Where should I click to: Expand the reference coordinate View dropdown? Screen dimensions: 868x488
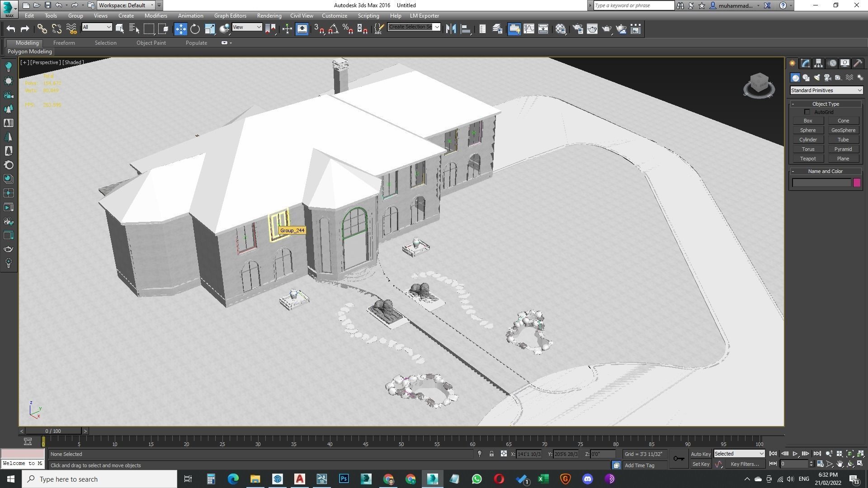[x=247, y=27]
